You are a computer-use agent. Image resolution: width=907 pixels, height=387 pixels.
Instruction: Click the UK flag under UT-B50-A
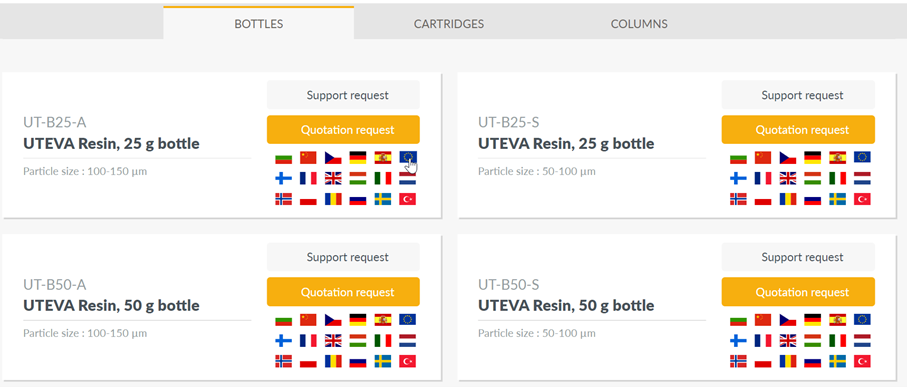tap(333, 340)
